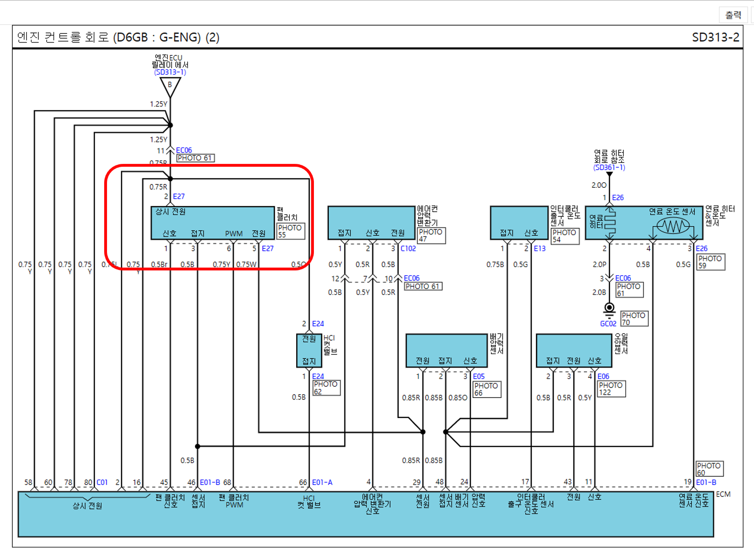Click the 팬 클러치 PWM label on ECM
The image size is (754, 560).
[234, 501]
